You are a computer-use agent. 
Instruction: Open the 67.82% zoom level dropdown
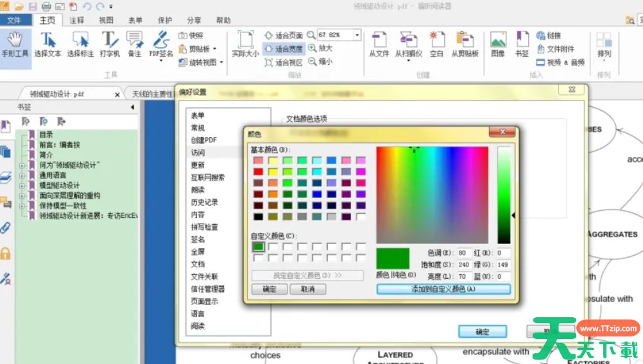point(357,35)
